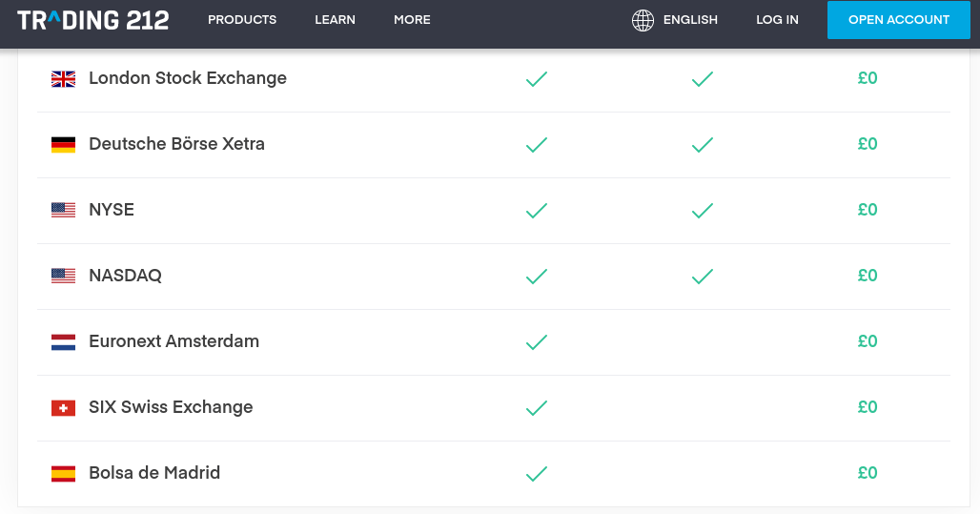Click the Swiss flag for SIX Swiss Exchange

pyautogui.click(x=63, y=408)
